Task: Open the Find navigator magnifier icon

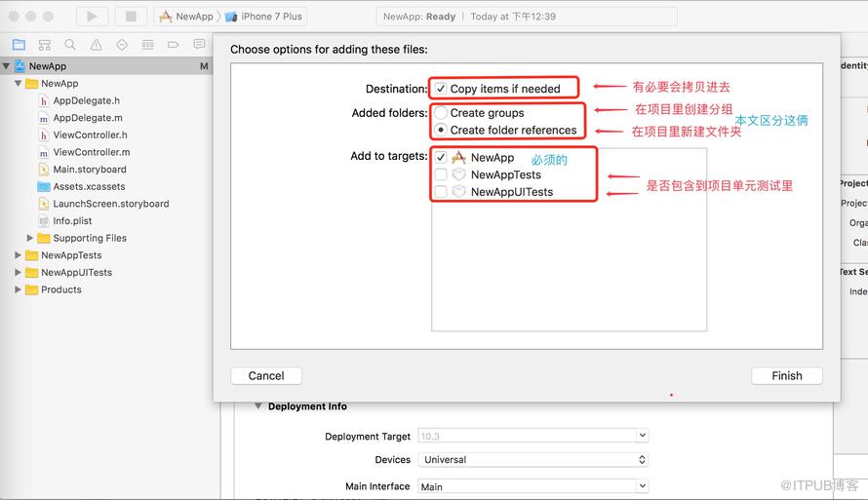Action: click(x=70, y=45)
